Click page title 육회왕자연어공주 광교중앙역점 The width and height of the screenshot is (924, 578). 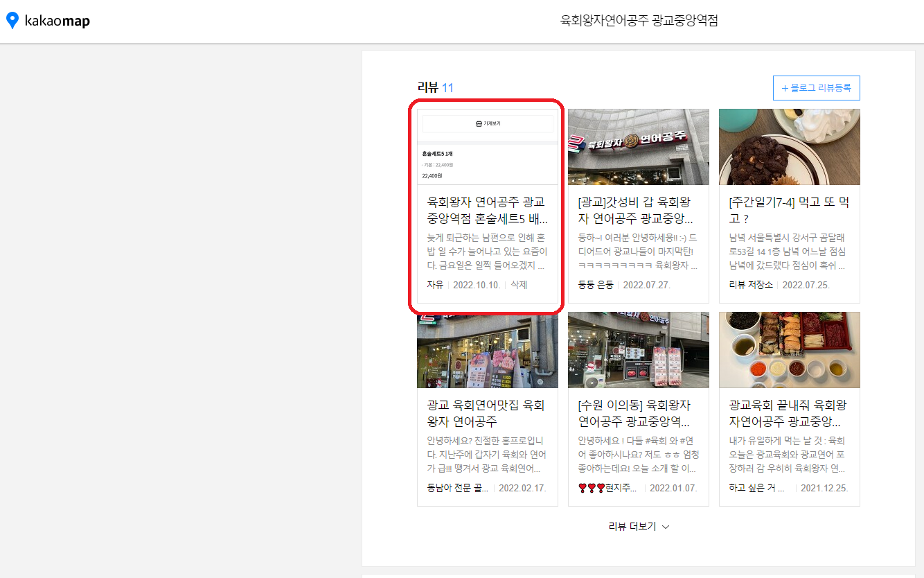coord(639,21)
